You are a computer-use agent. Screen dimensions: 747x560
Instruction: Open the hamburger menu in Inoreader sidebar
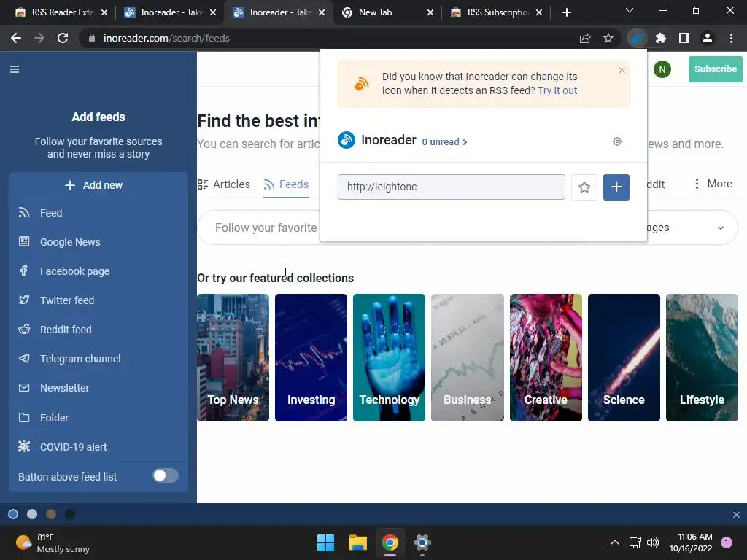(x=15, y=69)
